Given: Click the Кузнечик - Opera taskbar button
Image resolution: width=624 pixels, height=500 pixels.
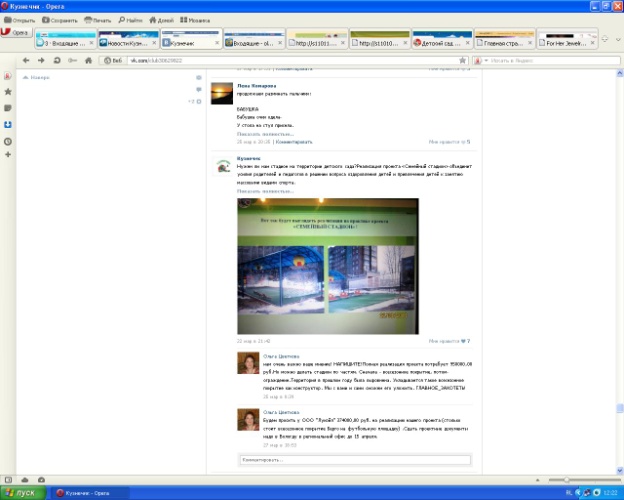Looking at the screenshot, I should coord(90,493).
